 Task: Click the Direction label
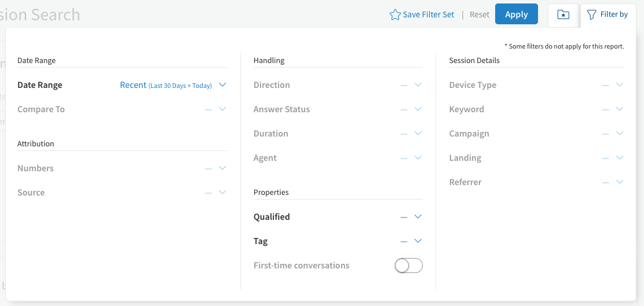tap(272, 85)
